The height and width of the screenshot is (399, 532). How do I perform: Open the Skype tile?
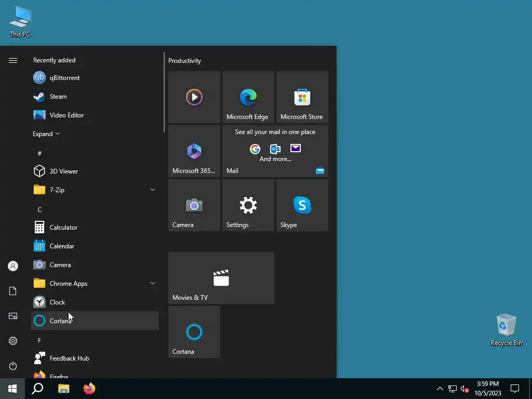(x=302, y=205)
